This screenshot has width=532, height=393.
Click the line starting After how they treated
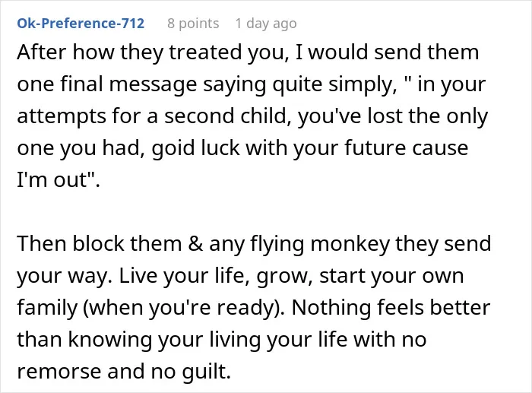pyautogui.click(x=248, y=52)
